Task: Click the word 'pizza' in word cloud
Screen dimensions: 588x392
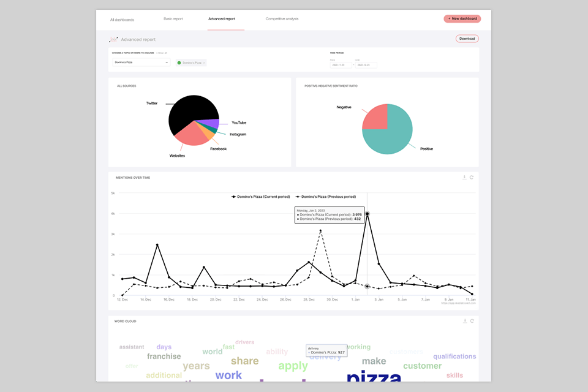Action: click(374, 377)
